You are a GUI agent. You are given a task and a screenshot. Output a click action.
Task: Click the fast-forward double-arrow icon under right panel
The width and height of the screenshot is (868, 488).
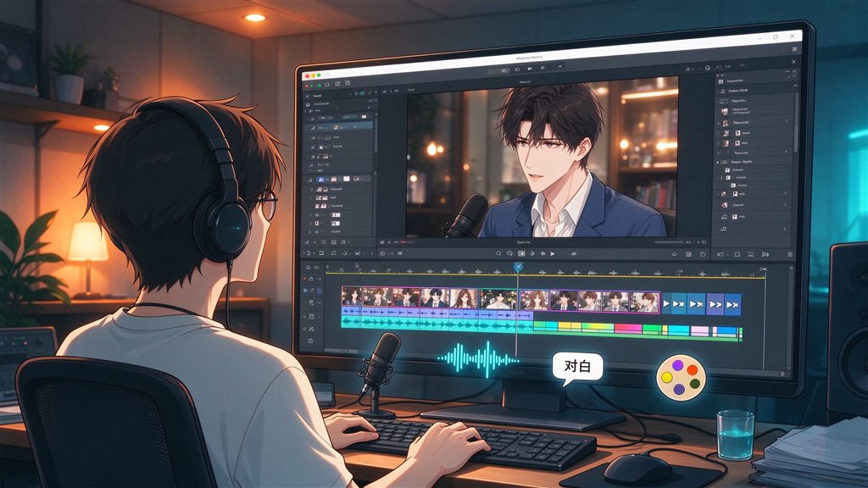pos(765,254)
